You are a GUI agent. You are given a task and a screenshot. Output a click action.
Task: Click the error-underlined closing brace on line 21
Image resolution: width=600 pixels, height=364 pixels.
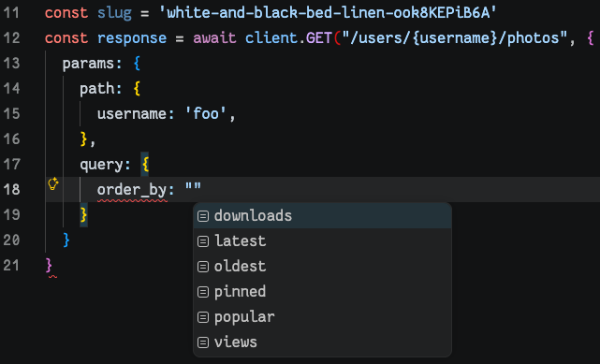[x=49, y=266]
